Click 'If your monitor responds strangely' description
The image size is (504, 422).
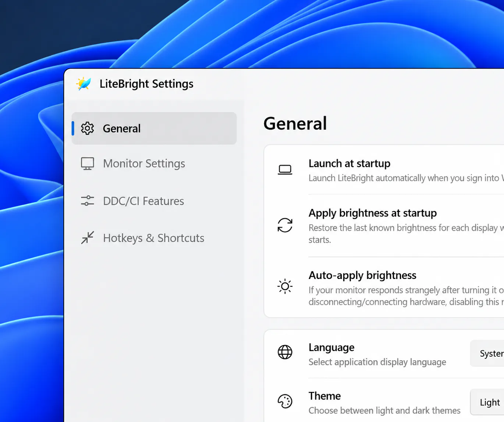click(406, 296)
